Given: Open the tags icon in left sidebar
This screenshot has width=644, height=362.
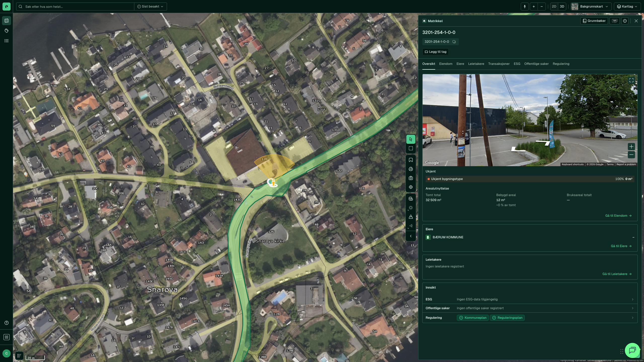Looking at the screenshot, I should pos(7,31).
